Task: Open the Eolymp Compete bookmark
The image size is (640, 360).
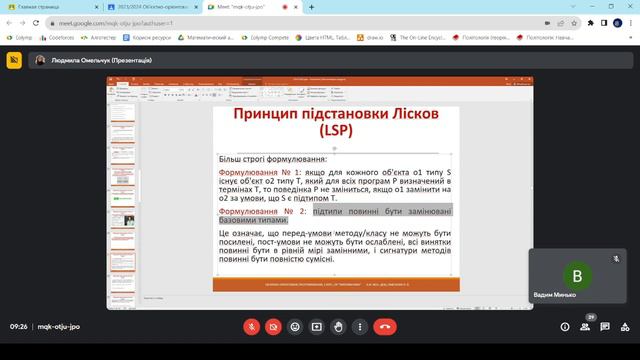Action: [x=265, y=38]
